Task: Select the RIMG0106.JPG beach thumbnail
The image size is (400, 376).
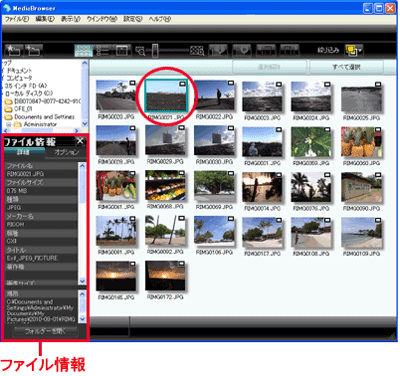Action: [214, 231]
